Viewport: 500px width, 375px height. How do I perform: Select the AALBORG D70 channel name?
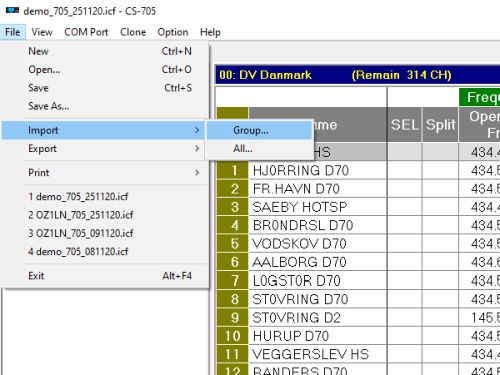click(x=318, y=262)
